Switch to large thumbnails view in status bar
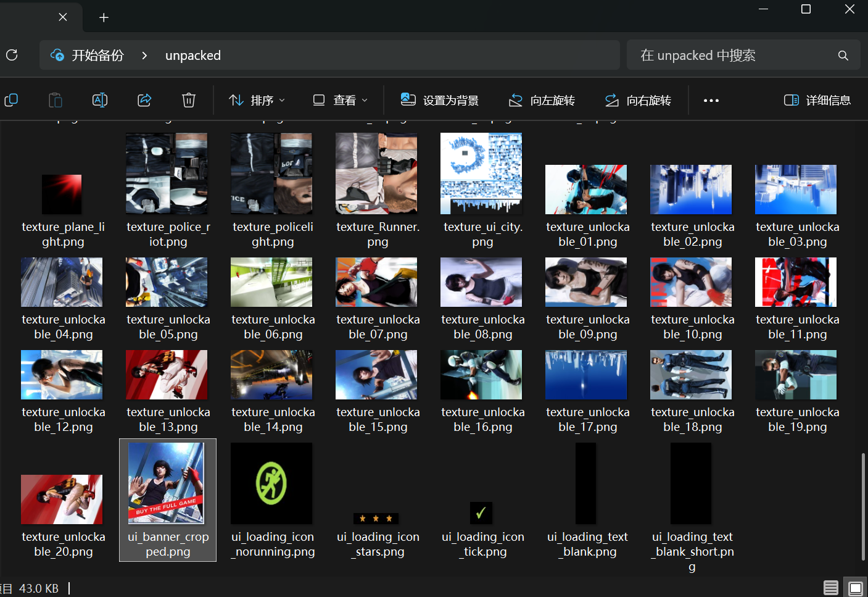Viewport: 868px width, 597px height. 856,588
